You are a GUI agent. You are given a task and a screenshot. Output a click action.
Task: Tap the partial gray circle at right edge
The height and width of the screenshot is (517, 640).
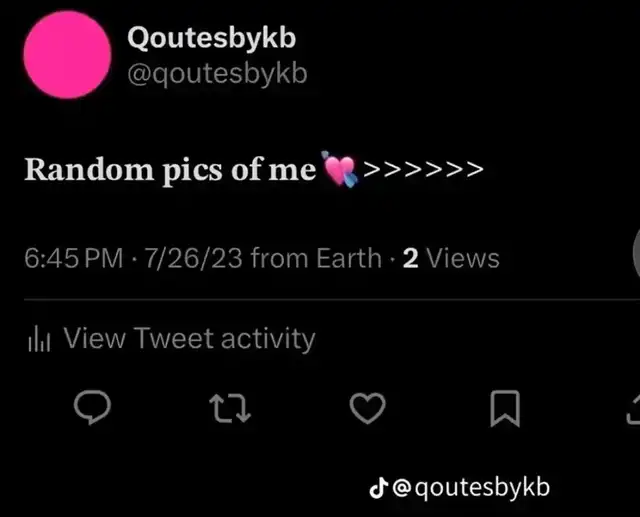point(636,253)
